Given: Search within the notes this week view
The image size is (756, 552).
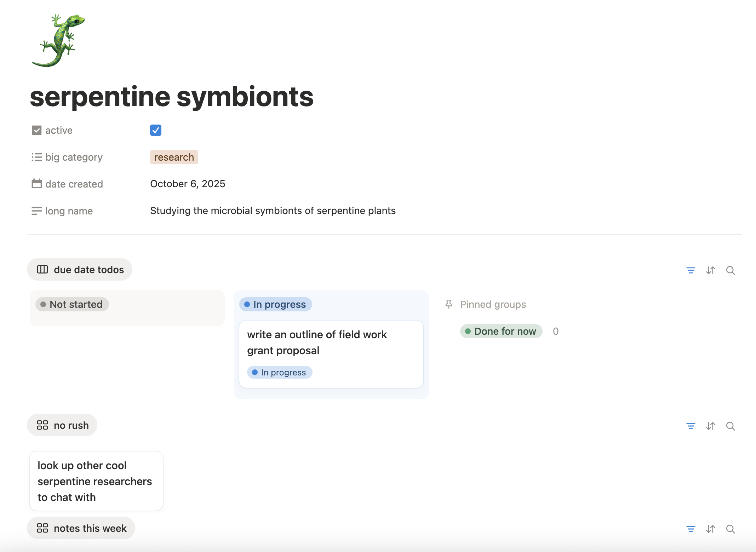Looking at the screenshot, I should tap(731, 529).
